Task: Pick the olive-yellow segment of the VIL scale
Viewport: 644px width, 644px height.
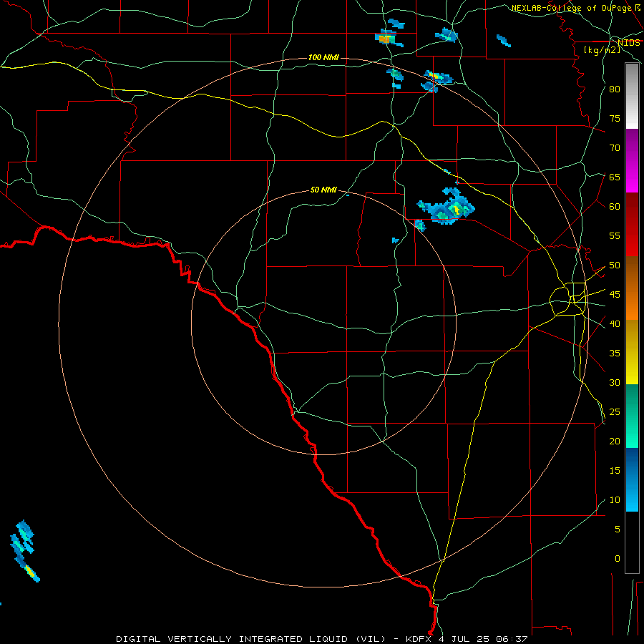Action: click(x=632, y=352)
